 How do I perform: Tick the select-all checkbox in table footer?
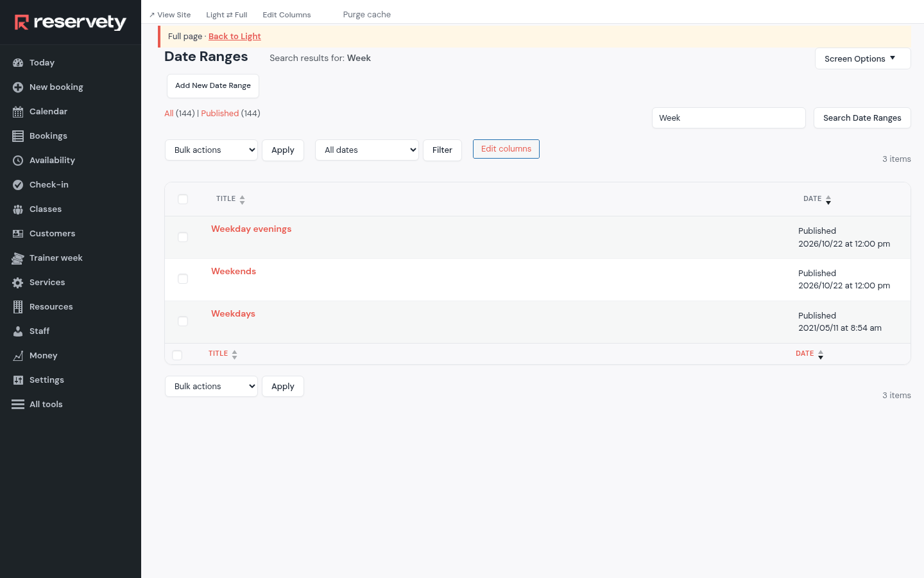(177, 355)
